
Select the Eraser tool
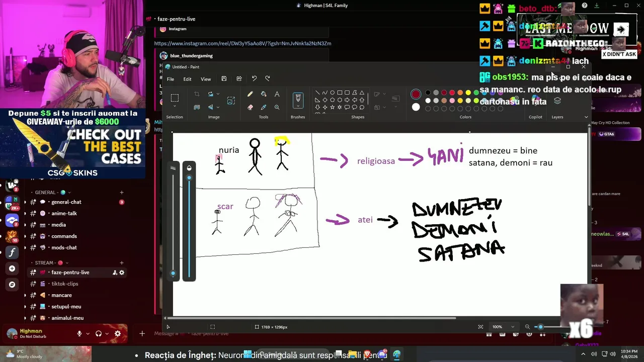(250, 107)
